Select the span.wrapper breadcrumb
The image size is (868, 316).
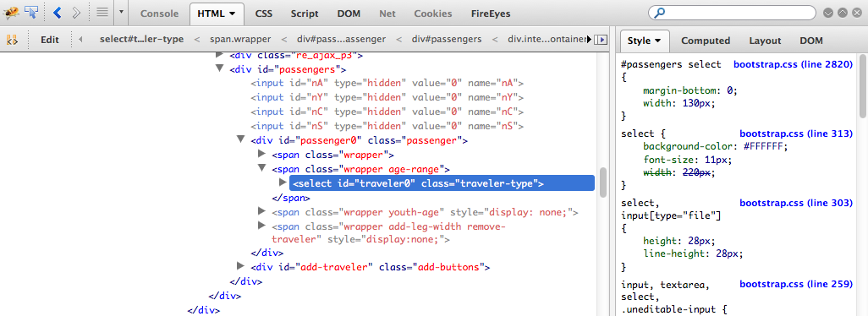[240, 39]
